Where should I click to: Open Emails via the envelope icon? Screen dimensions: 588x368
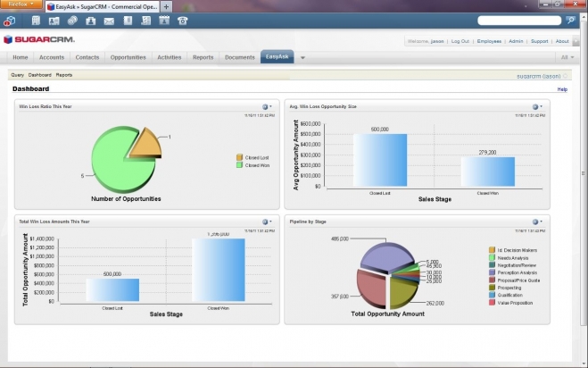click(109, 21)
